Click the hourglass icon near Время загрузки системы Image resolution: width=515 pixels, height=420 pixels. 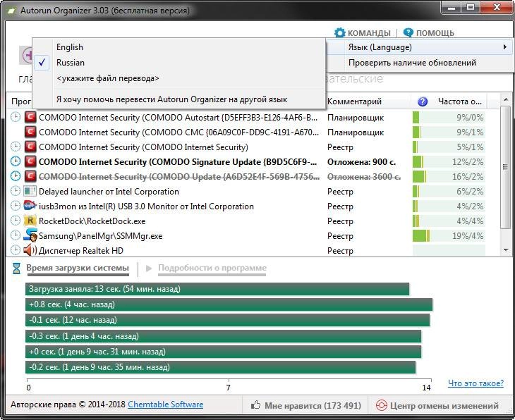point(16,268)
